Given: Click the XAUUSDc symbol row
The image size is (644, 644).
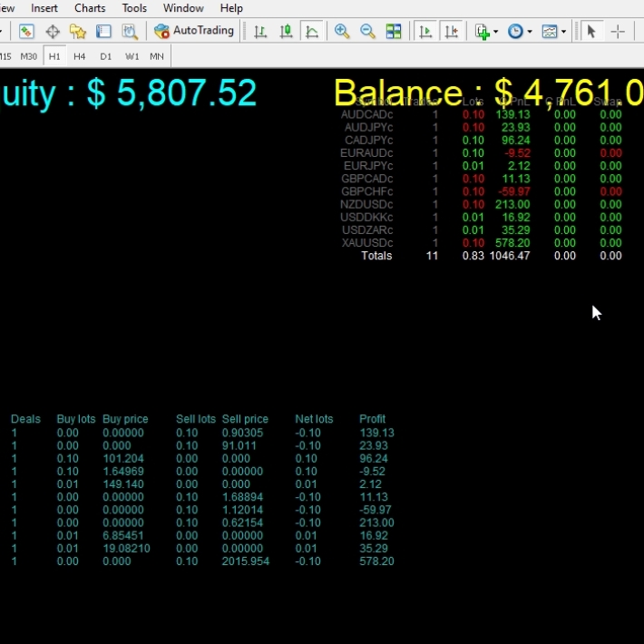Looking at the screenshot, I should click(481, 243).
